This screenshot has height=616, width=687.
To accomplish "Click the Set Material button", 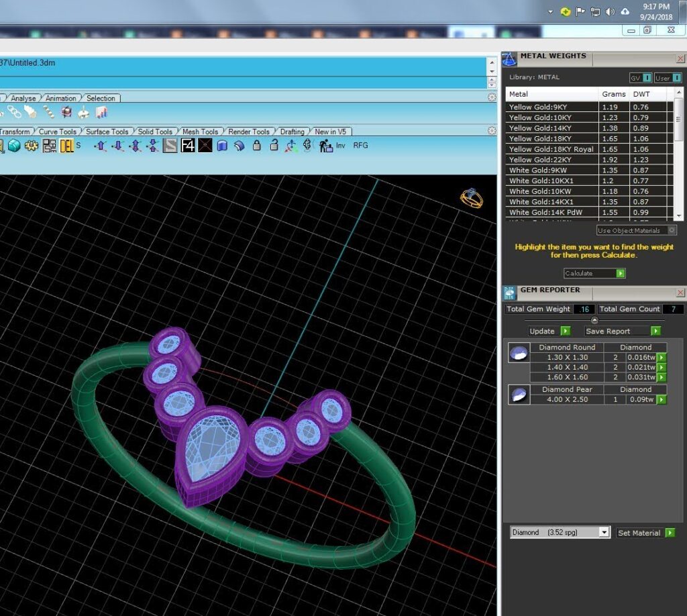I will pos(646,533).
